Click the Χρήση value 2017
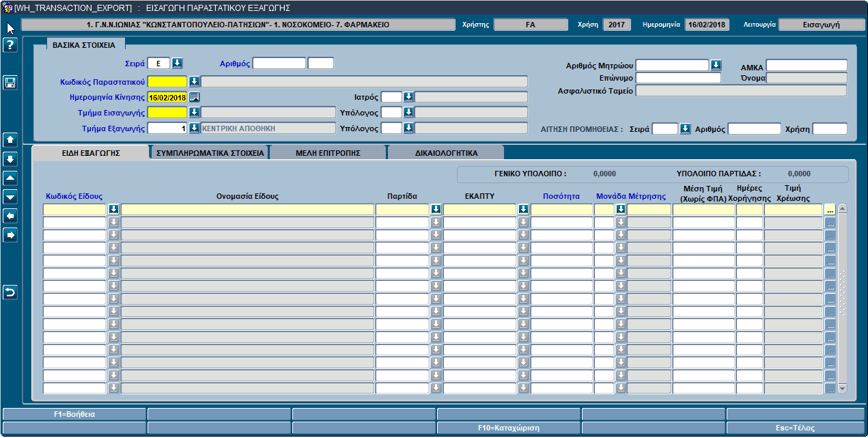 617,25
